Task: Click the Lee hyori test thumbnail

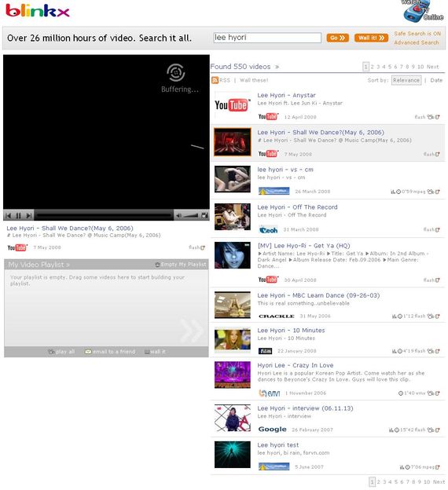Action: [233, 455]
